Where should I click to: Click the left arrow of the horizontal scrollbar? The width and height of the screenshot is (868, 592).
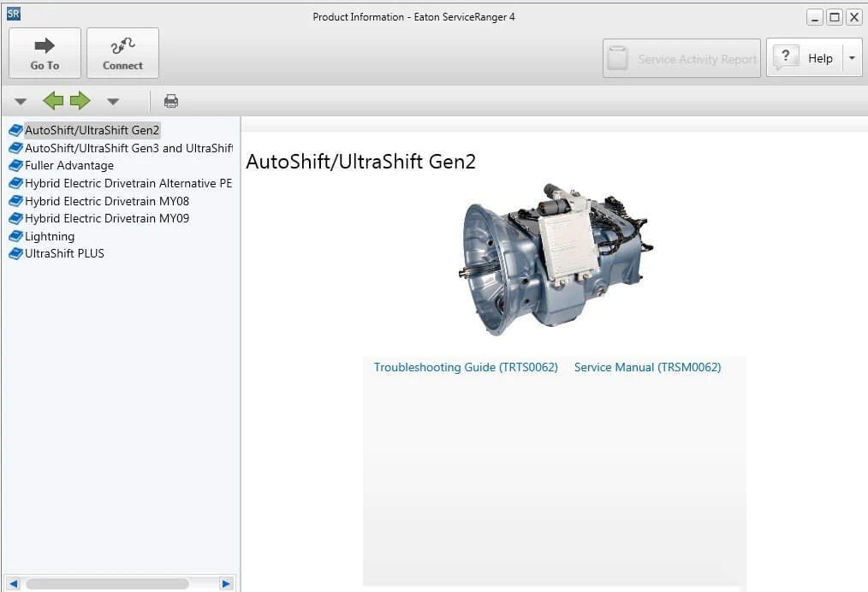click(14, 583)
